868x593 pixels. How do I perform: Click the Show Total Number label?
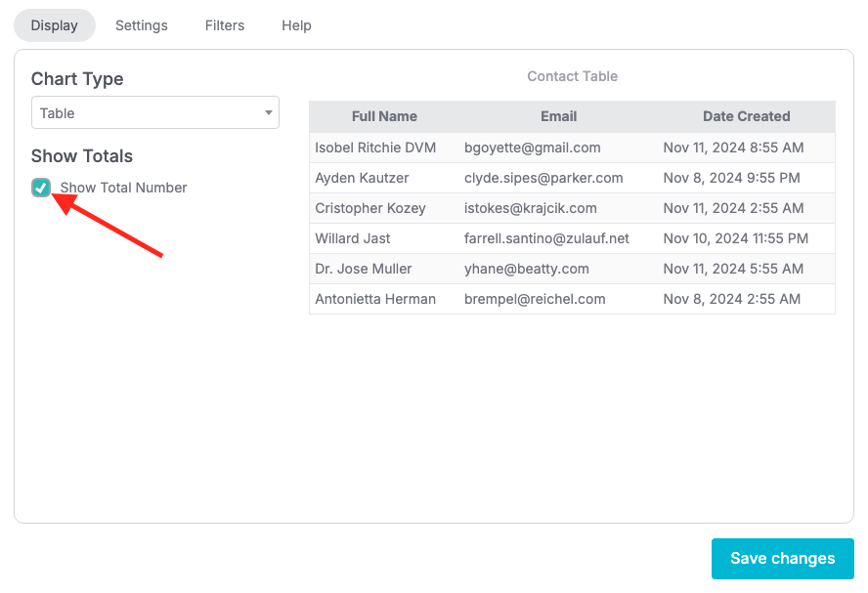tap(123, 189)
